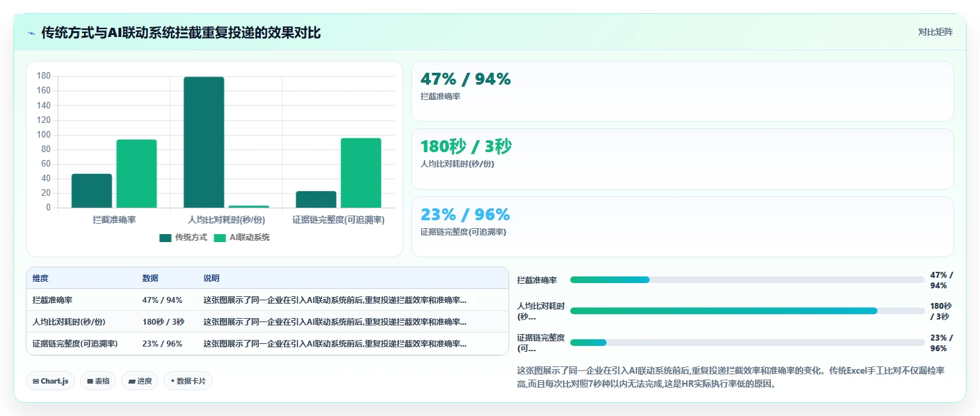Select the Chart.js tag chip

(x=50, y=381)
